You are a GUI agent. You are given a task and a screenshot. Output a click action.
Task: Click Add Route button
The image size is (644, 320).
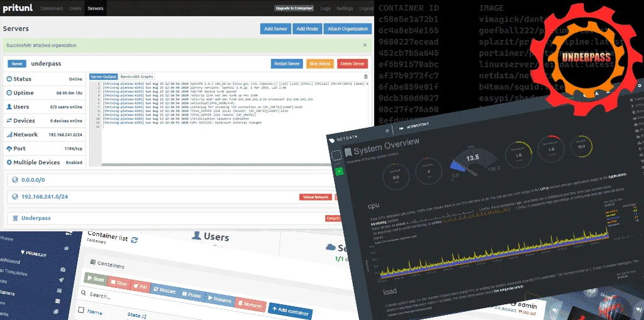click(x=307, y=29)
